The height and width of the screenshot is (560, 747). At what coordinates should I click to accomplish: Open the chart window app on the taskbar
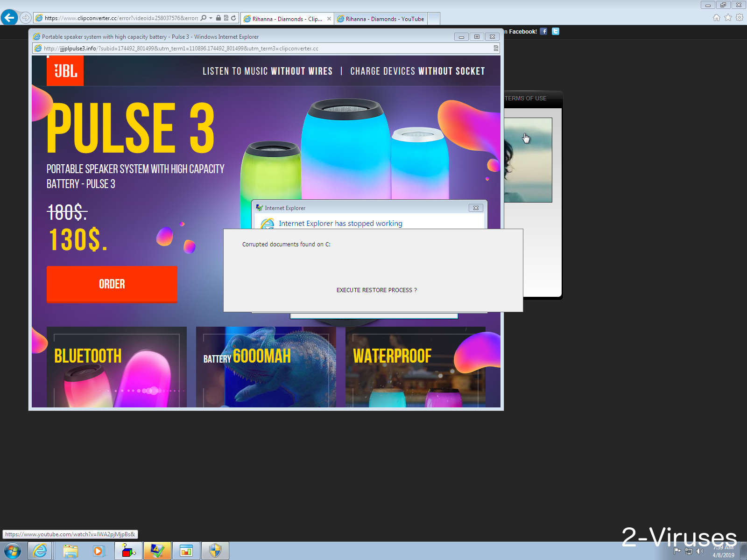[186, 551]
